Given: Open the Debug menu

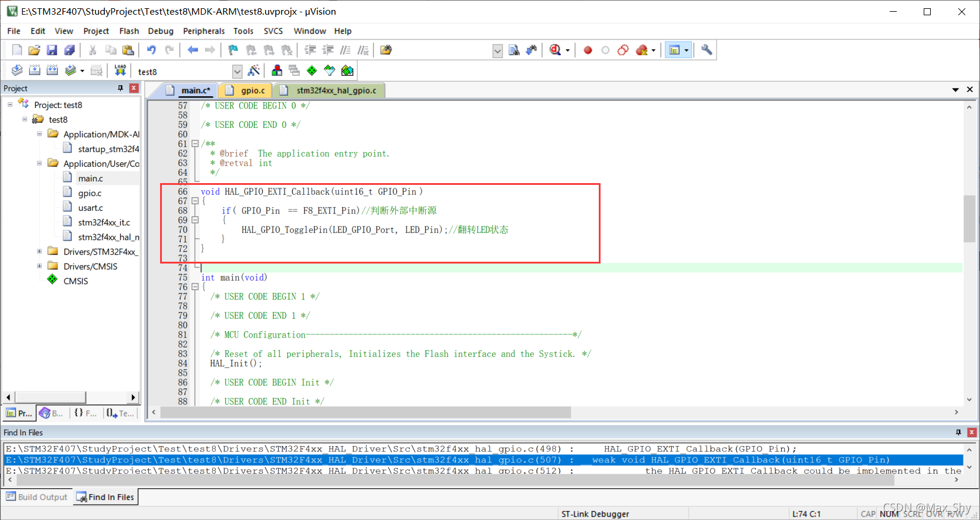Looking at the screenshot, I should [x=161, y=31].
